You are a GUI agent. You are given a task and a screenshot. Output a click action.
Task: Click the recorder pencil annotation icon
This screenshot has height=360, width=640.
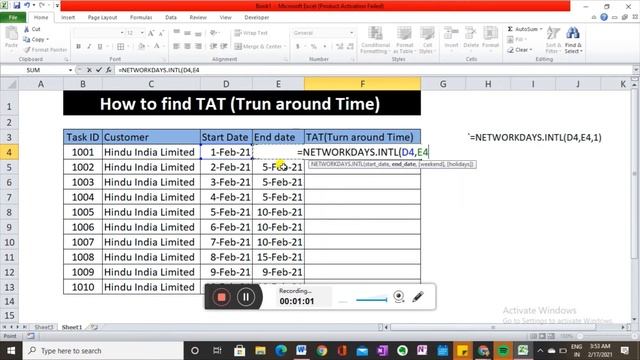click(418, 297)
